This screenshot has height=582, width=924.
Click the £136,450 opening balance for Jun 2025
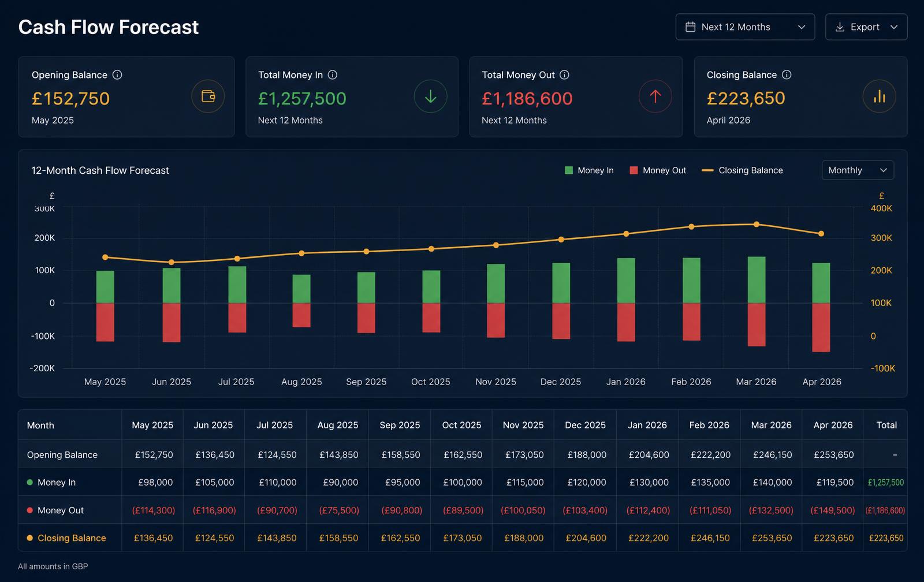215,455
